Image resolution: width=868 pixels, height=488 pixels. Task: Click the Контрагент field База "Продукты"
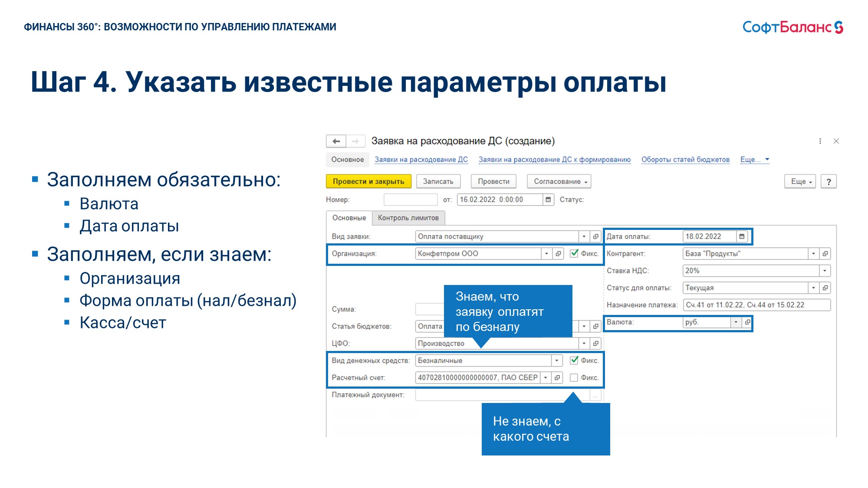746,254
